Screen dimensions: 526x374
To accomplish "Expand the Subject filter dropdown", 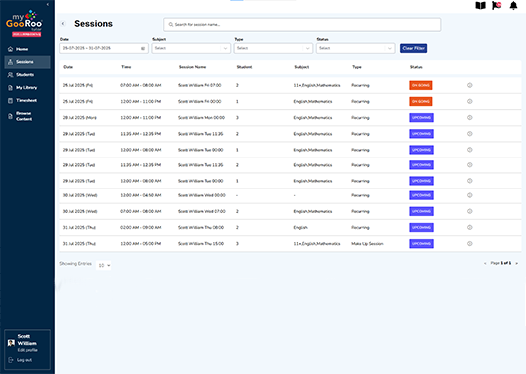I will coord(191,48).
